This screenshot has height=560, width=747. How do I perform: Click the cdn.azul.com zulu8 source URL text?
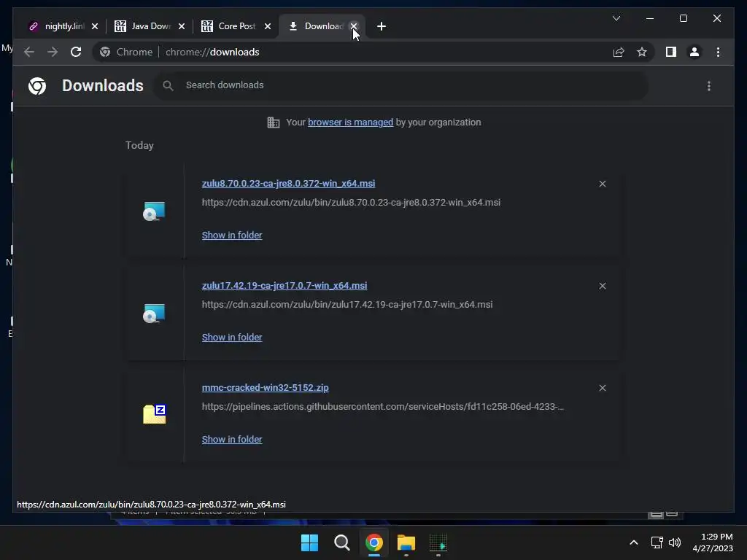351,203
